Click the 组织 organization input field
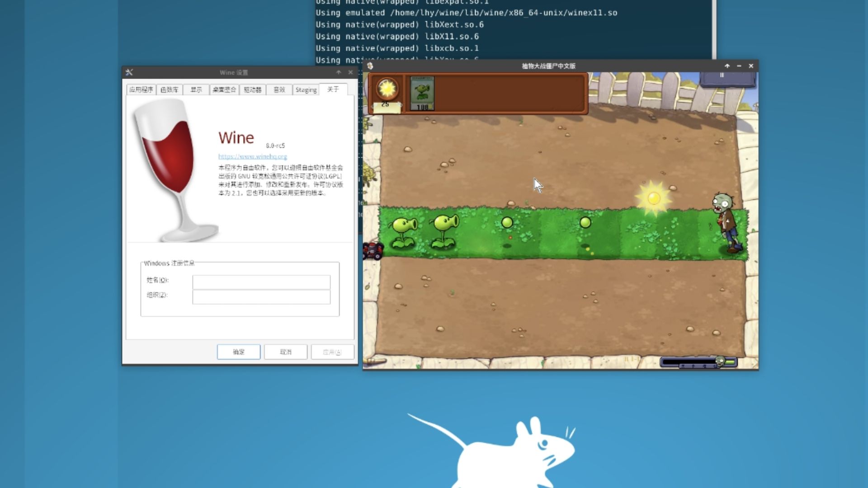 (261, 297)
